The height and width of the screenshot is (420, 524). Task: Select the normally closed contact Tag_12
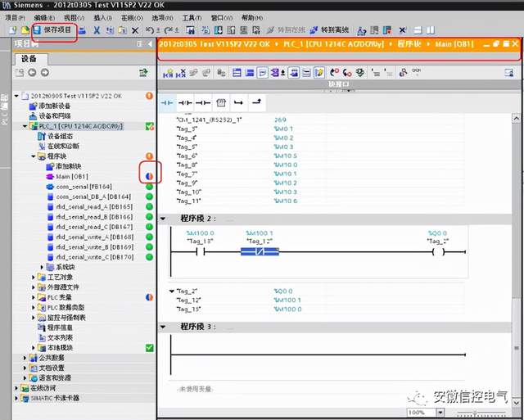click(259, 251)
